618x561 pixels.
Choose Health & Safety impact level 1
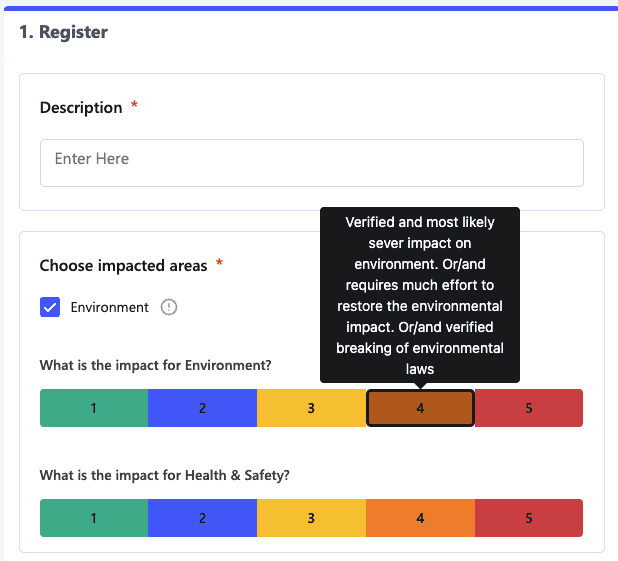(x=94, y=518)
